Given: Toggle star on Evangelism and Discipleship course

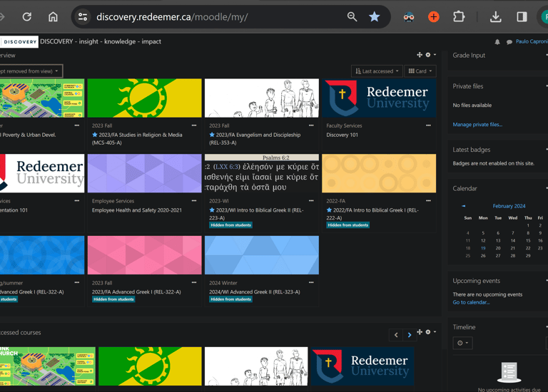Looking at the screenshot, I should pos(212,135).
